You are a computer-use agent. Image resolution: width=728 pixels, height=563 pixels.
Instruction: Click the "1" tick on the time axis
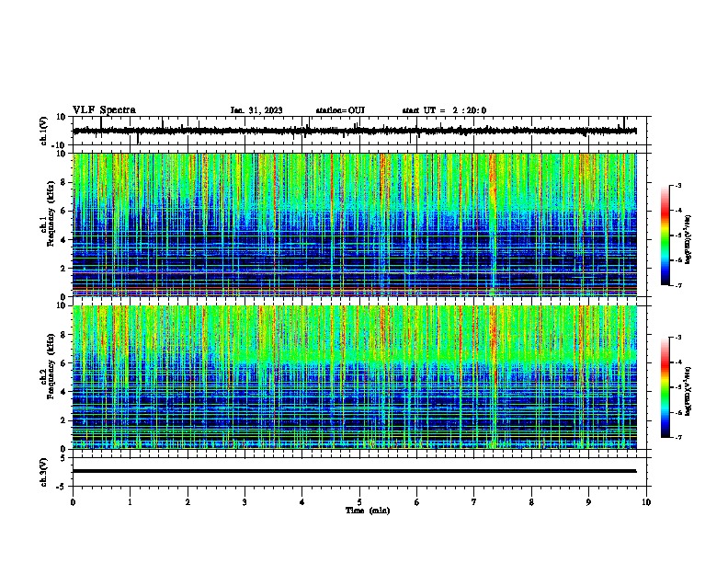pyautogui.click(x=130, y=502)
